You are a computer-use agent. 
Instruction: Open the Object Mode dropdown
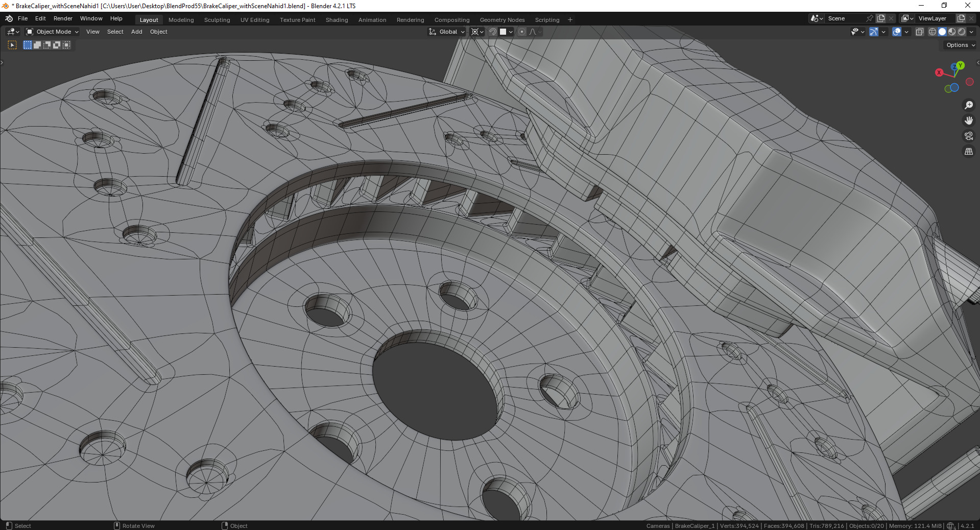click(x=52, y=32)
